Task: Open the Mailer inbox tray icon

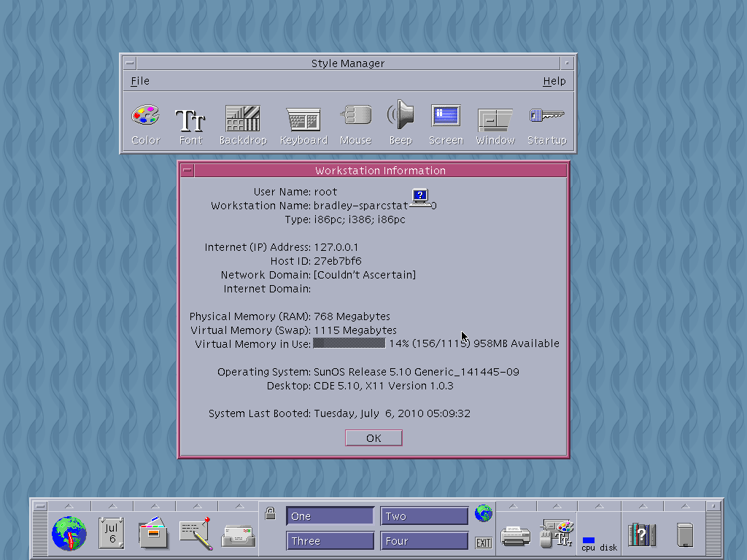Action: click(x=239, y=536)
